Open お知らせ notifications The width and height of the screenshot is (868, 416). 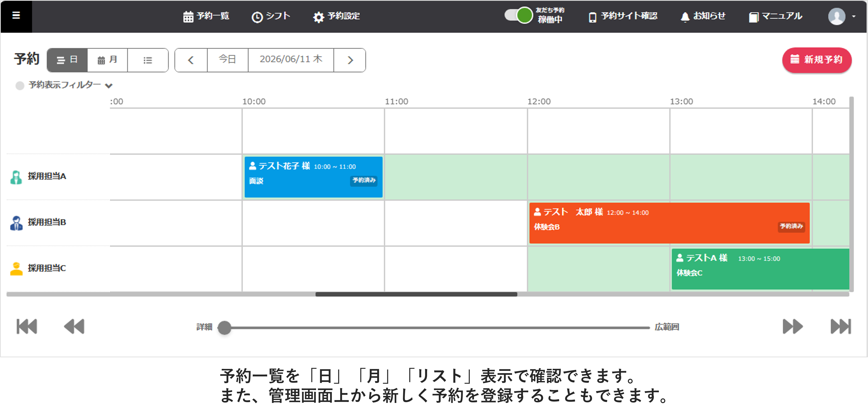703,16
